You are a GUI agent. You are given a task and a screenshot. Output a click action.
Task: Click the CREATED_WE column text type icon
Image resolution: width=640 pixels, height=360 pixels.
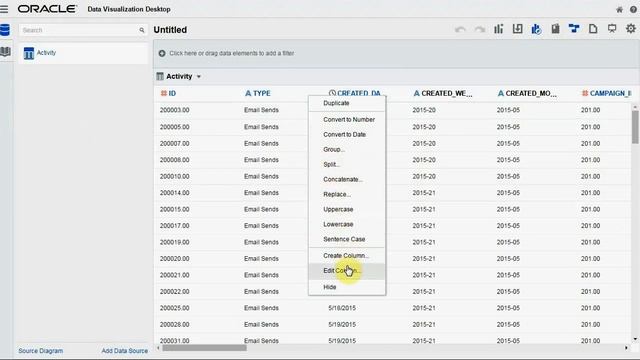[x=416, y=93]
